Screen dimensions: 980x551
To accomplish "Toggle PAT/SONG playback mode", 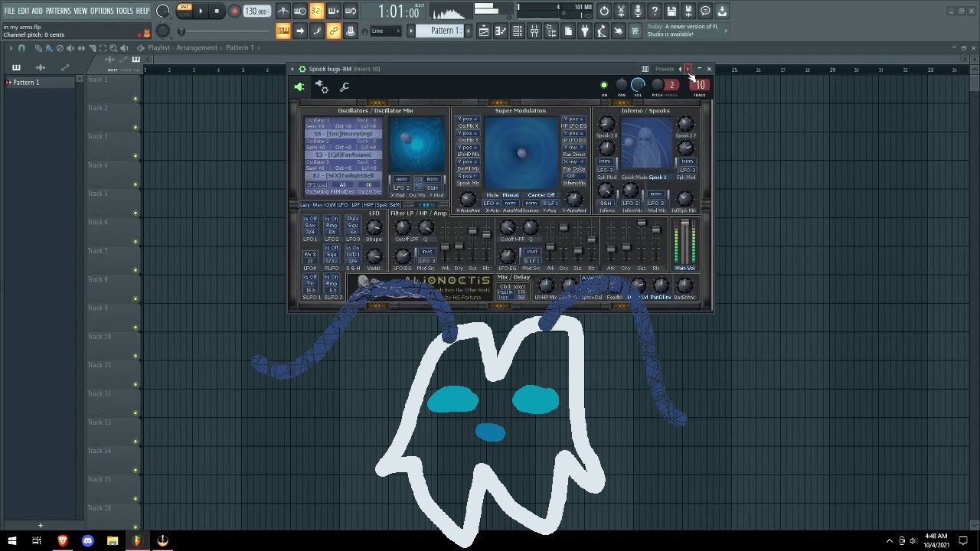I will pyautogui.click(x=185, y=11).
